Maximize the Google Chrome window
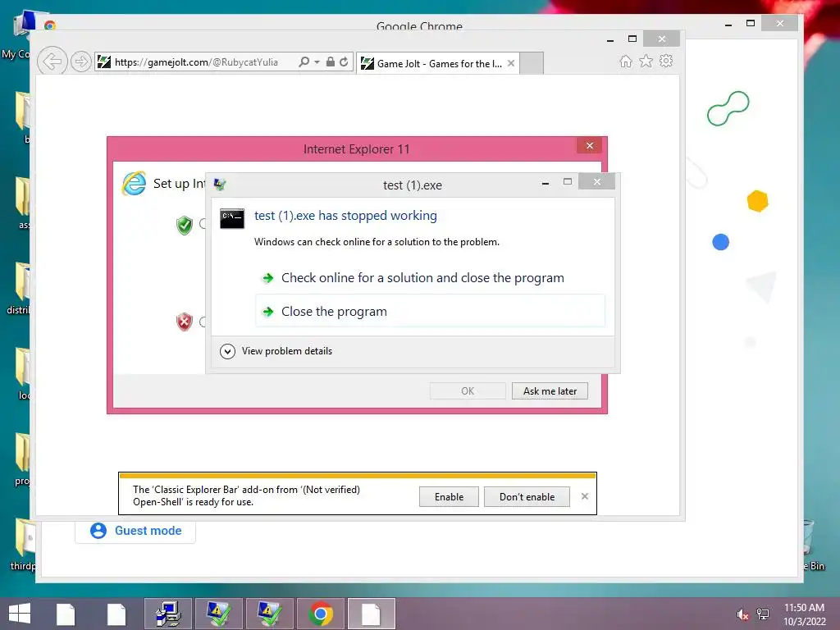This screenshot has width=840, height=630. click(x=750, y=24)
